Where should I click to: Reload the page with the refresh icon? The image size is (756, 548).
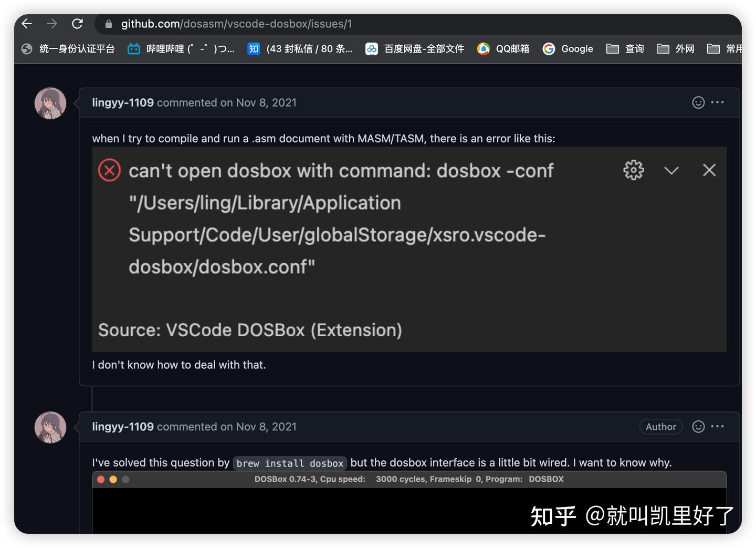coord(78,24)
